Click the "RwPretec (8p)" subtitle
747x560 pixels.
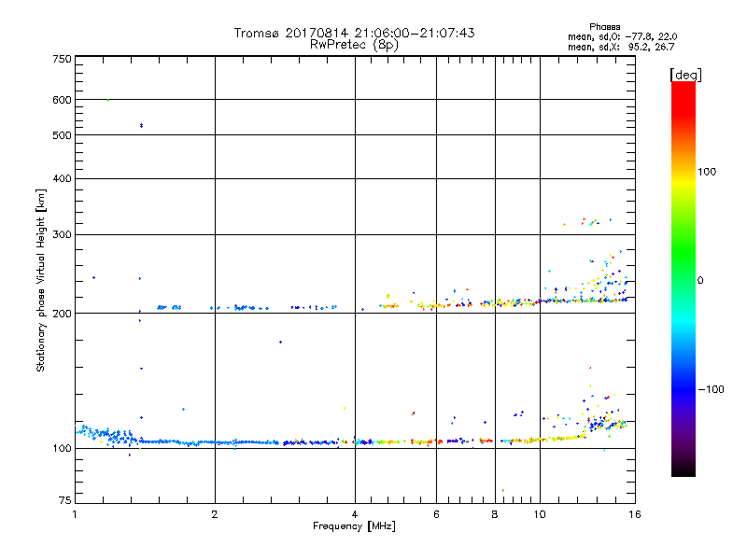[x=354, y=45]
